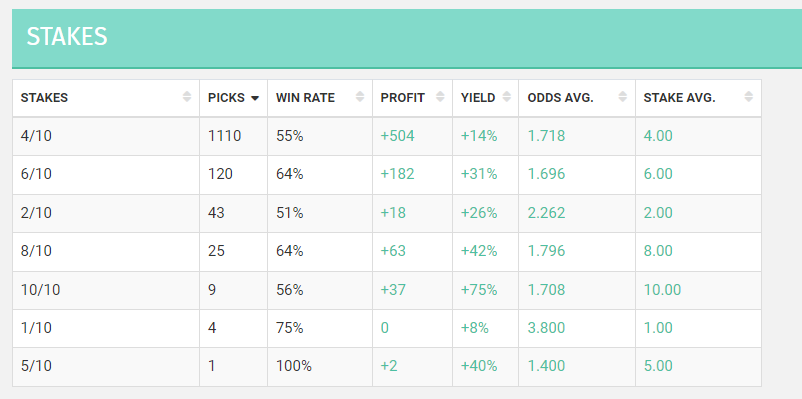Click the Stake Avg. sort arrows icon
This screenshot has height=399, width=802.
749,97
